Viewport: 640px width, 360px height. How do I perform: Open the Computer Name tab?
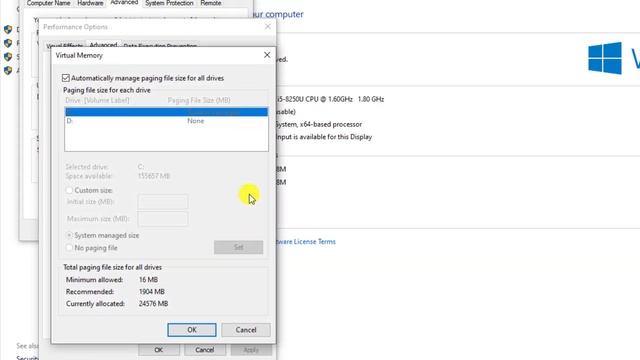point(48,3)
